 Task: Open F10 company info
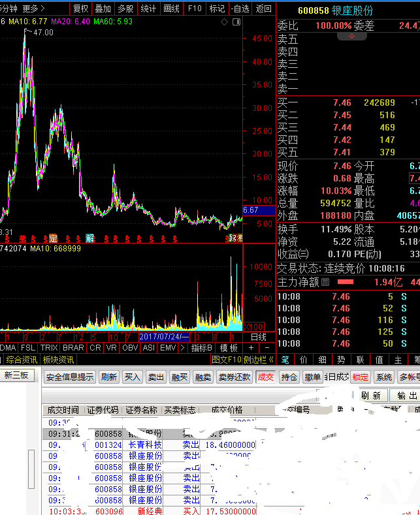coord(195,8)
